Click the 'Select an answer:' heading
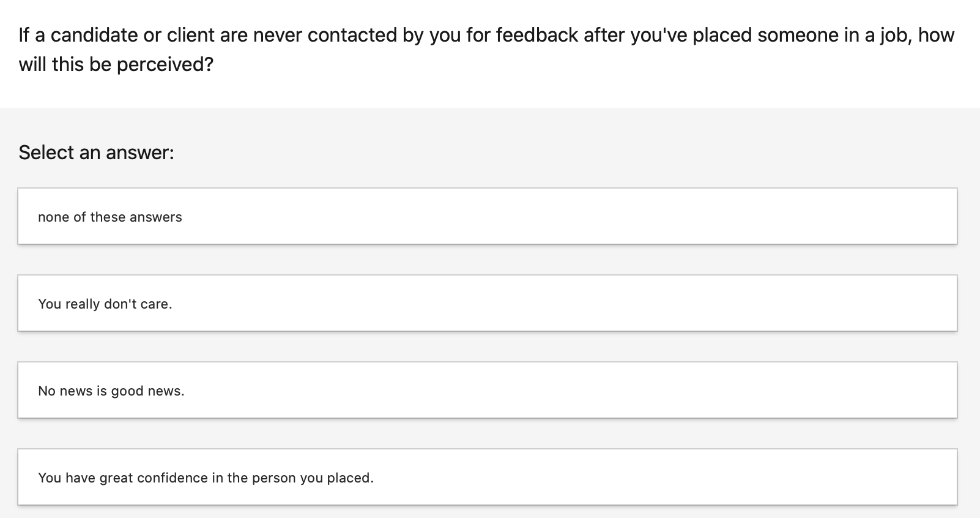The width and height of the screenshot is (980, 518). pos(95,152)
